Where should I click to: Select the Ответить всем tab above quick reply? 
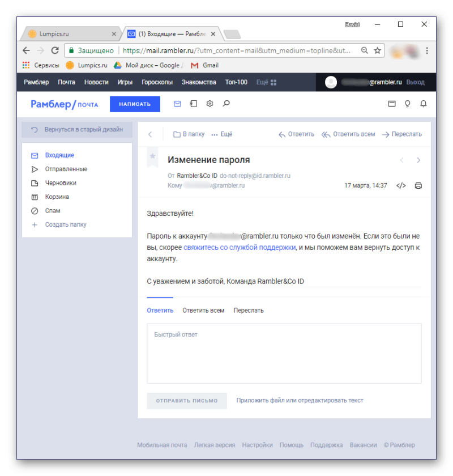click(x=203, y=311)
